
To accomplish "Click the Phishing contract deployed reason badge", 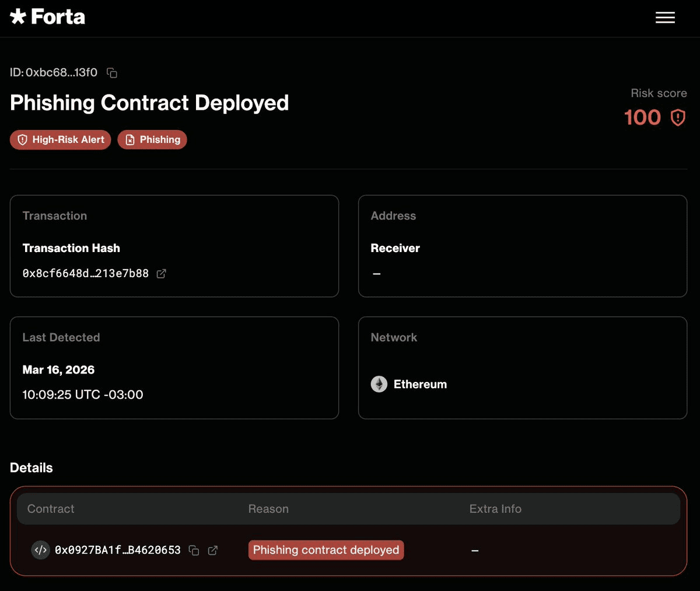I will point(326,550).
